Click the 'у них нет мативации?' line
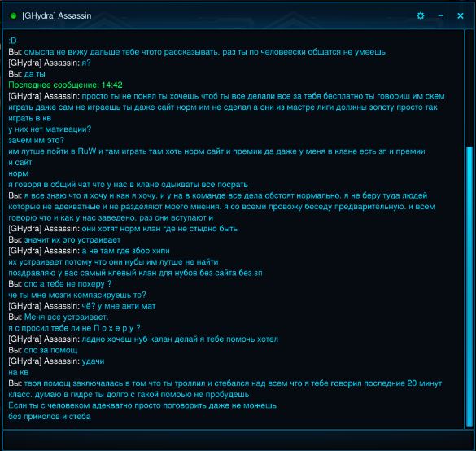476x451 pixels. click(x=50, y=129)
